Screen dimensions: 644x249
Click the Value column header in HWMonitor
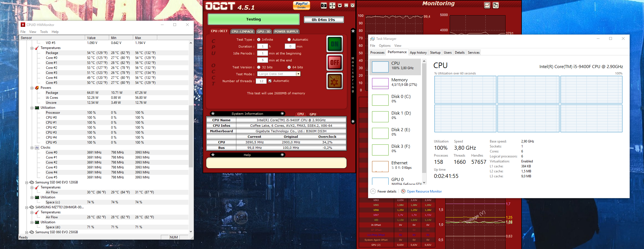[x=97, y=38]
